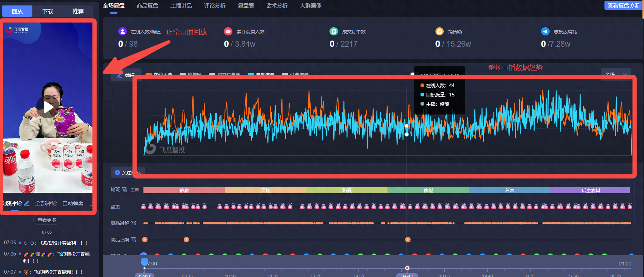Click the 01:00 timeline end label
Screen dimensions: 644x277
pos(625,264)
